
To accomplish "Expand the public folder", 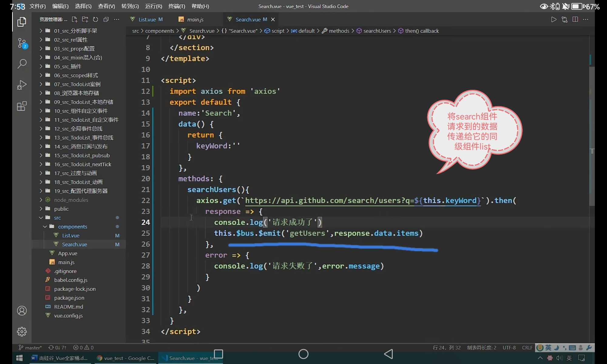I will (x=61, y=209).
